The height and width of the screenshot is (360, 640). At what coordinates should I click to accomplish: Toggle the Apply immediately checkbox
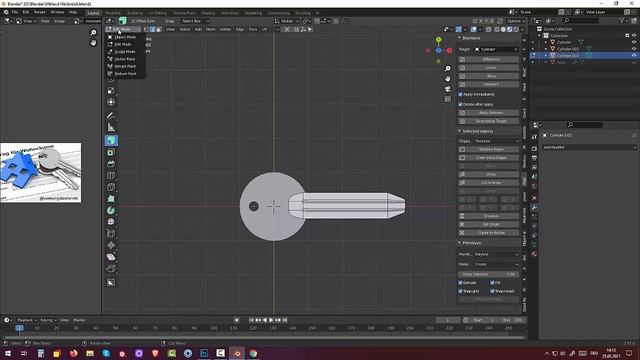[460, 94]
